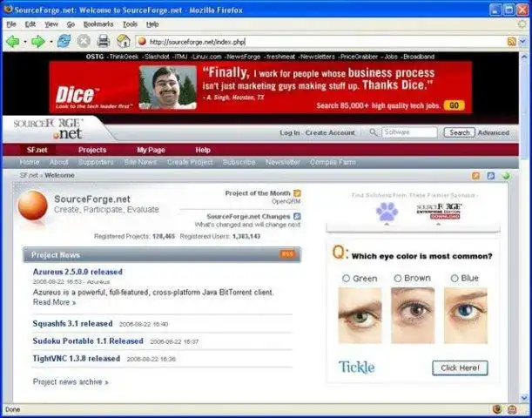Open the Compile Farm sub-navigation link
Image resolution: width=532 pixels, height=418 pixels.
pyautogui.click(x=333, y=162)
